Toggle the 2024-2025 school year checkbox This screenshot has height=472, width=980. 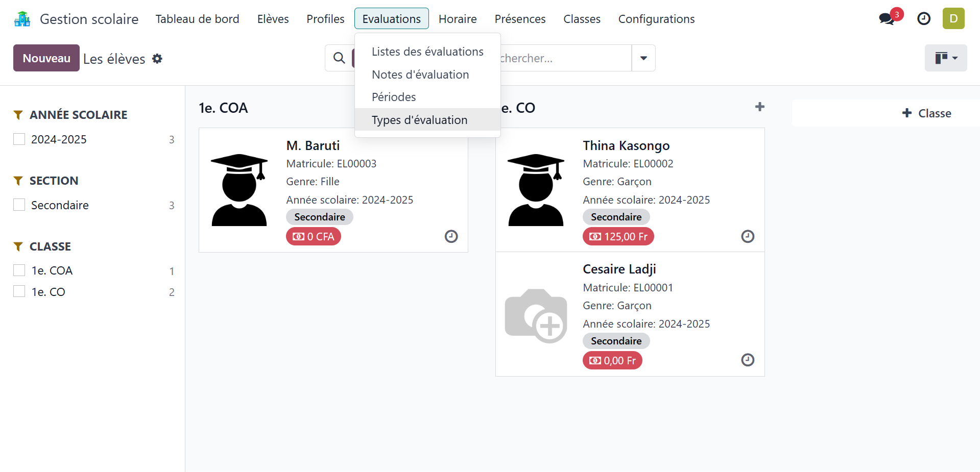tap(19, 139)
